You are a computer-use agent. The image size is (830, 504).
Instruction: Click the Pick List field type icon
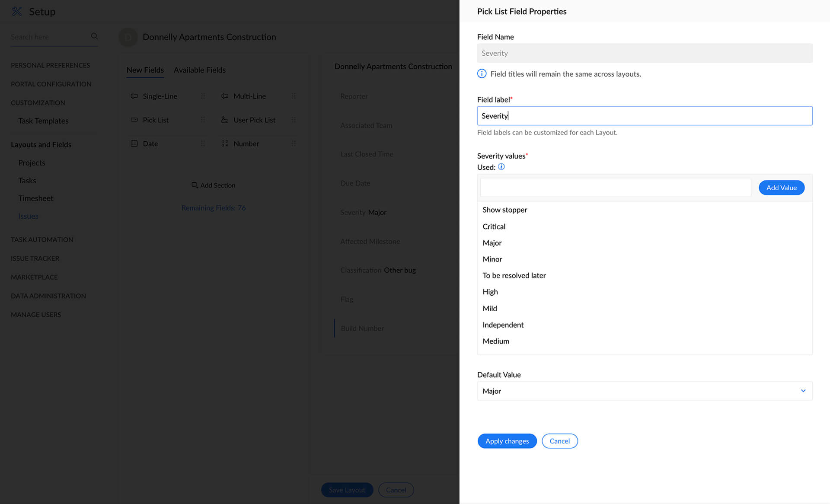(134, 120)
